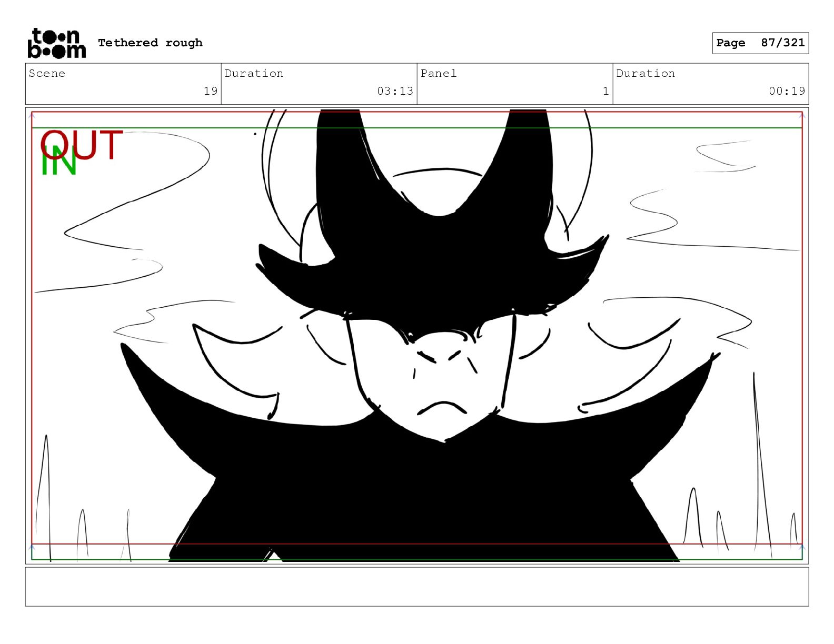
Task: Click the red 'OUT' camera label
Action: [x=82, y=145]
